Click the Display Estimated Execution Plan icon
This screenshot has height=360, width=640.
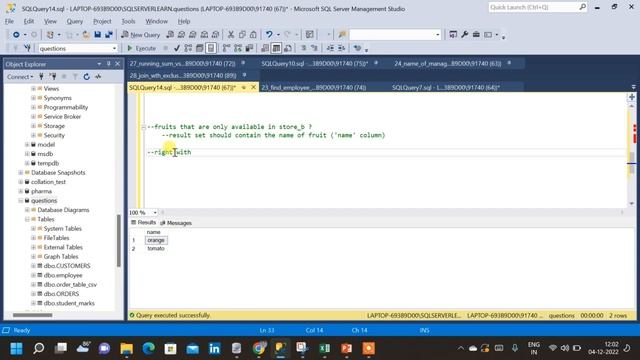click(188, 48)
